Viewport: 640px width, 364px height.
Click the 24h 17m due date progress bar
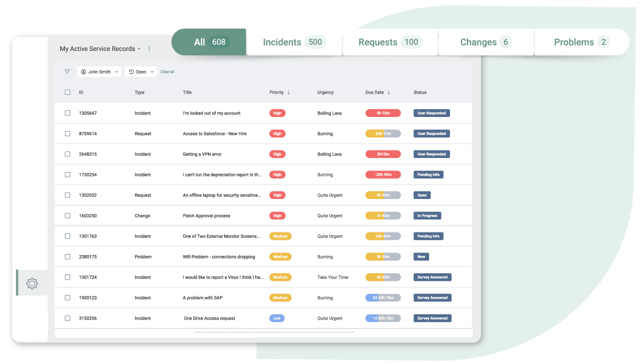point(383,133)
